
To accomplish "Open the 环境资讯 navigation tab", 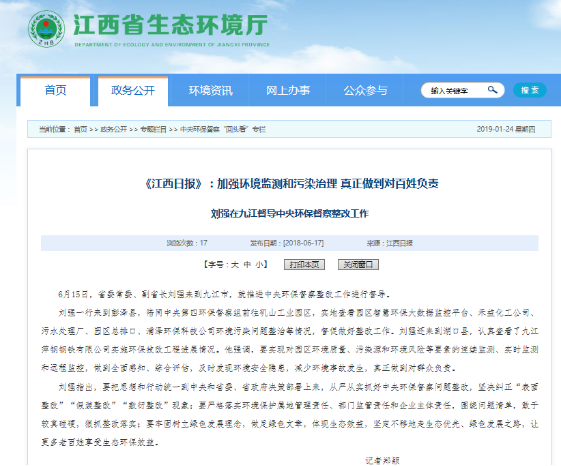I will (211, 91).
